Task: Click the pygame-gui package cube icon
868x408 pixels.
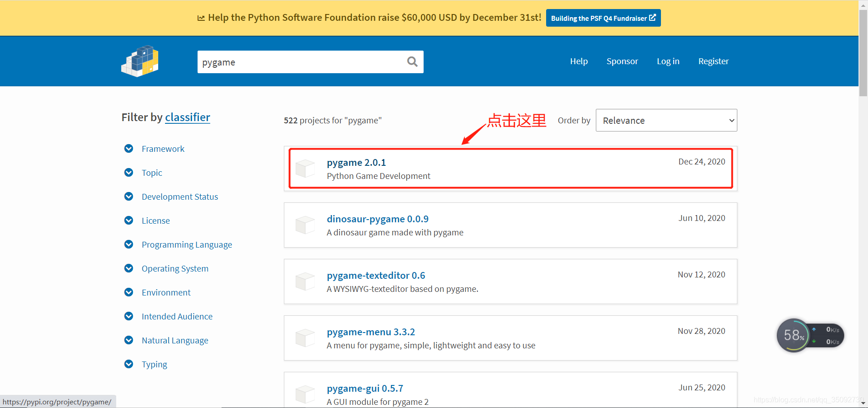Action: [x=305, y=394]
